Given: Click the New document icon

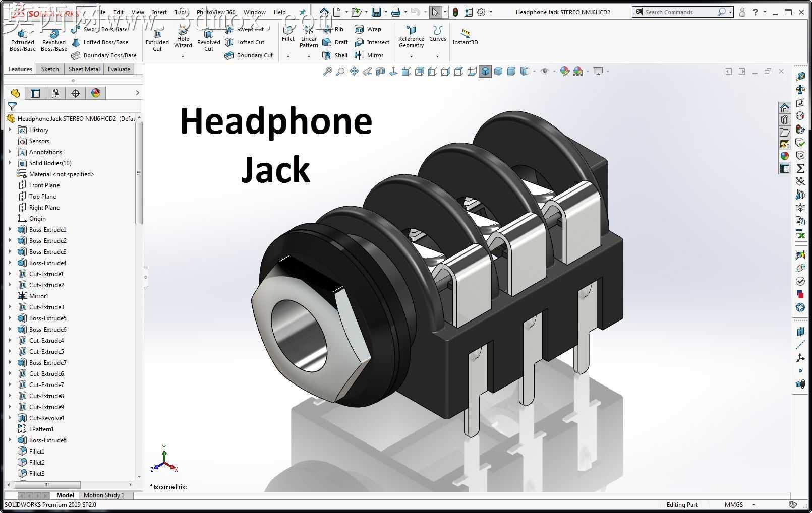Looking at the screenshot, I should pyautogui.click(x=337, y=12).
